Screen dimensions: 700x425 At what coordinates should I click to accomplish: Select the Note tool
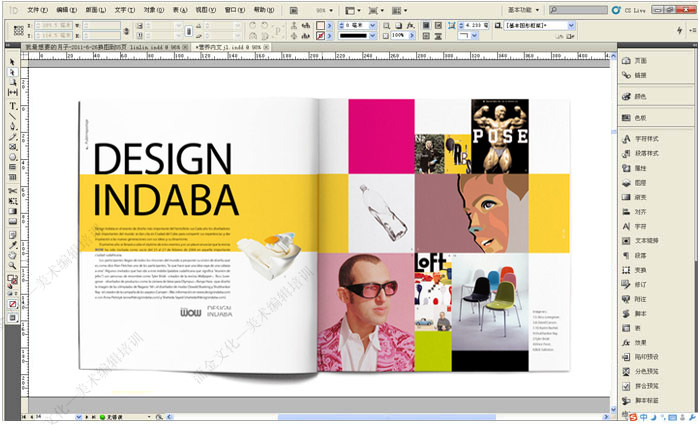tap(12, 235)
